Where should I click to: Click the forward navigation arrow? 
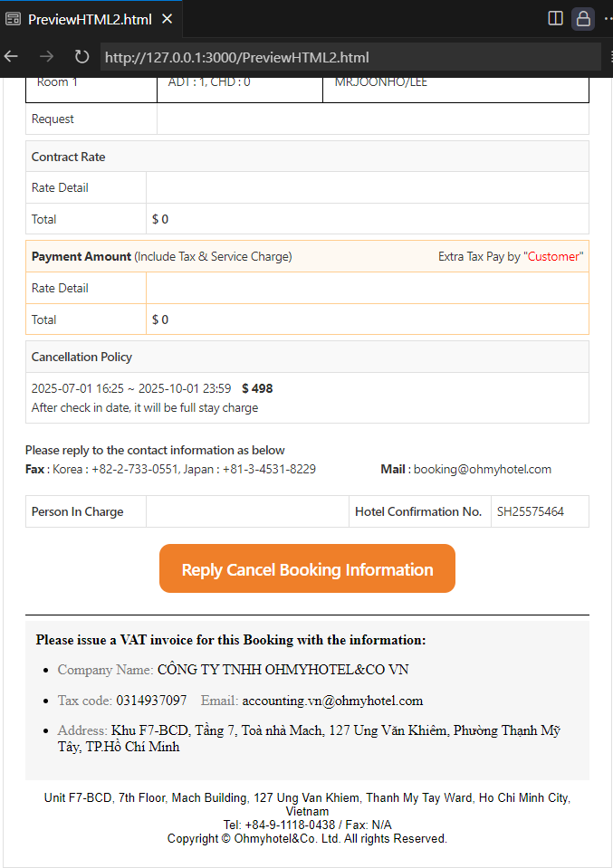pyautogui.click(x=46, y=56)
